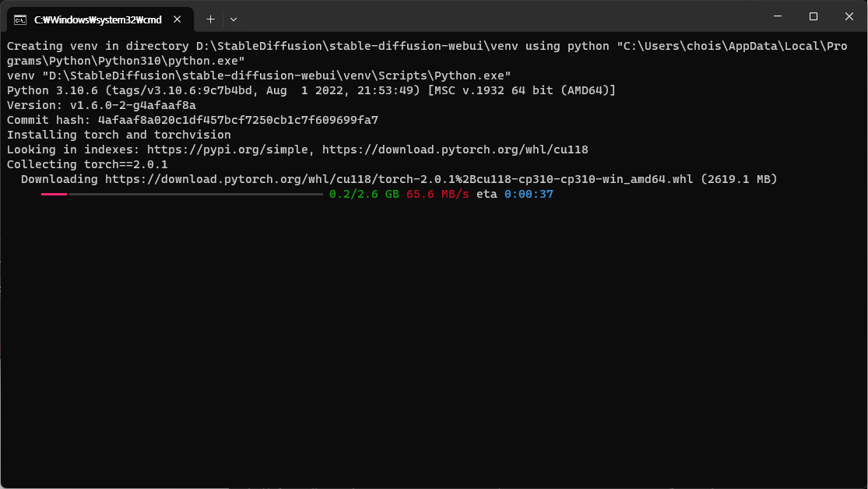Viewport: 868px width, 489px height.
Task: Open the new tab profile dropdown
Action: [234, 19]
